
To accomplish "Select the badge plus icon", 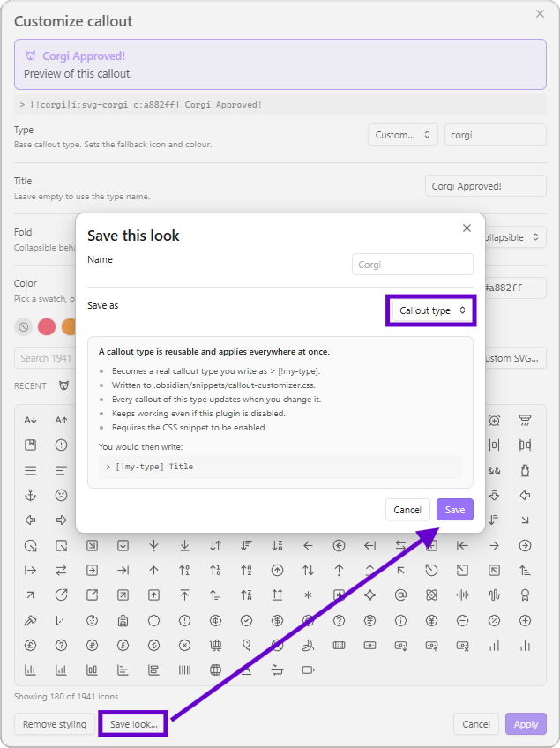I will 525,620.
